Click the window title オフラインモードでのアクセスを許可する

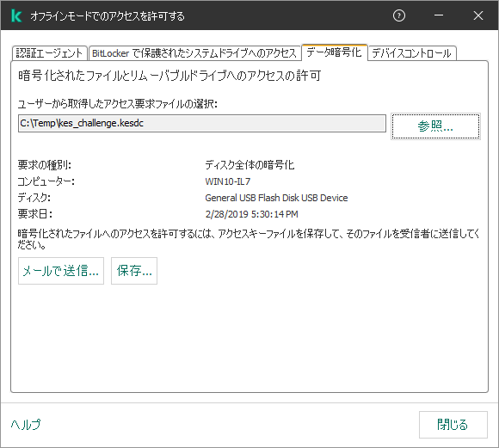pos(108,16)
